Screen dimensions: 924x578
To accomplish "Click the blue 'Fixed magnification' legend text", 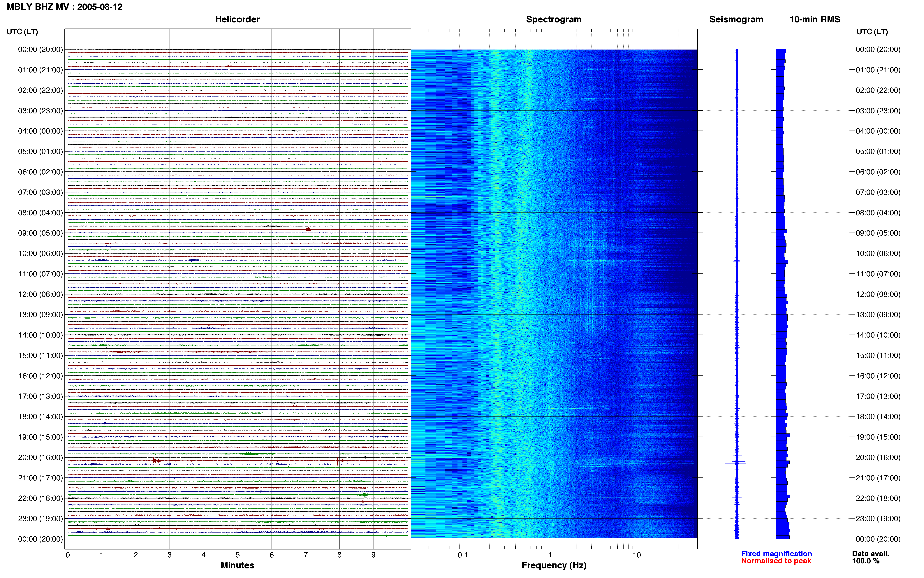I will point(776,554).
